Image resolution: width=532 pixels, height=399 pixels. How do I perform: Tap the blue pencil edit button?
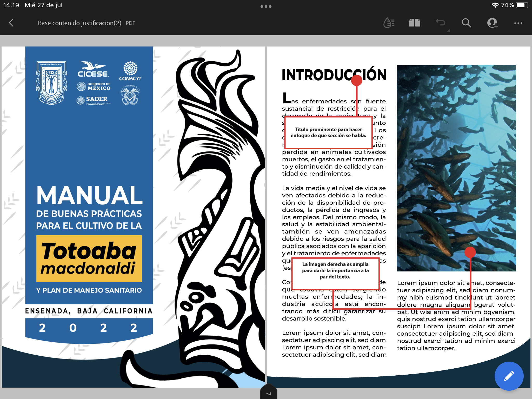pyautogui.click(x=509, y=376)
